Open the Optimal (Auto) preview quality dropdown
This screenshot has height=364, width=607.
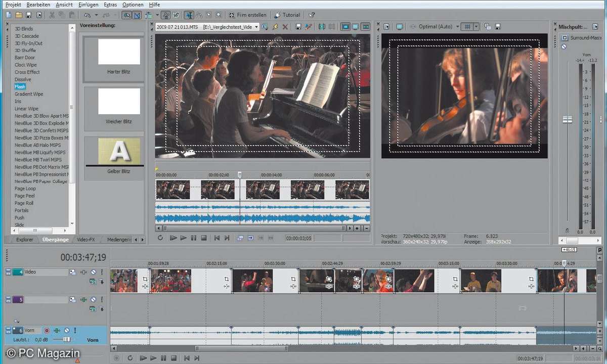(458, 27)
